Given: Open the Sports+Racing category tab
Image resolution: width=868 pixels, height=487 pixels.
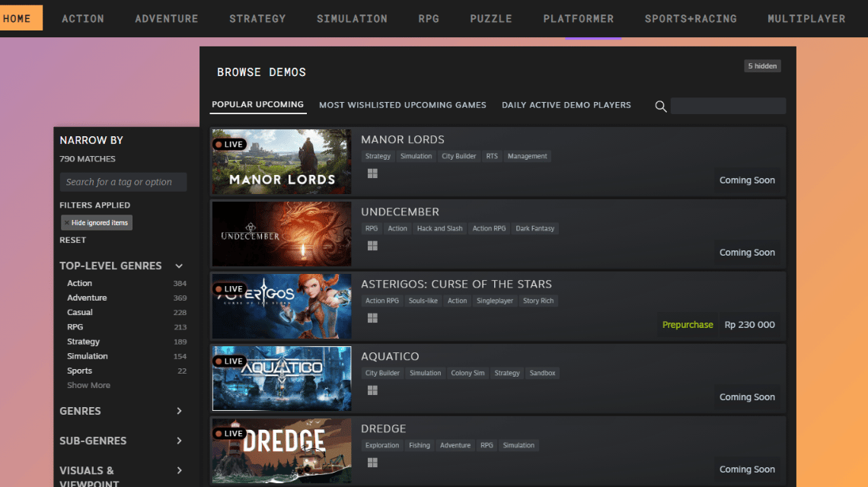Looking at the screenshot, I should 691,19.
